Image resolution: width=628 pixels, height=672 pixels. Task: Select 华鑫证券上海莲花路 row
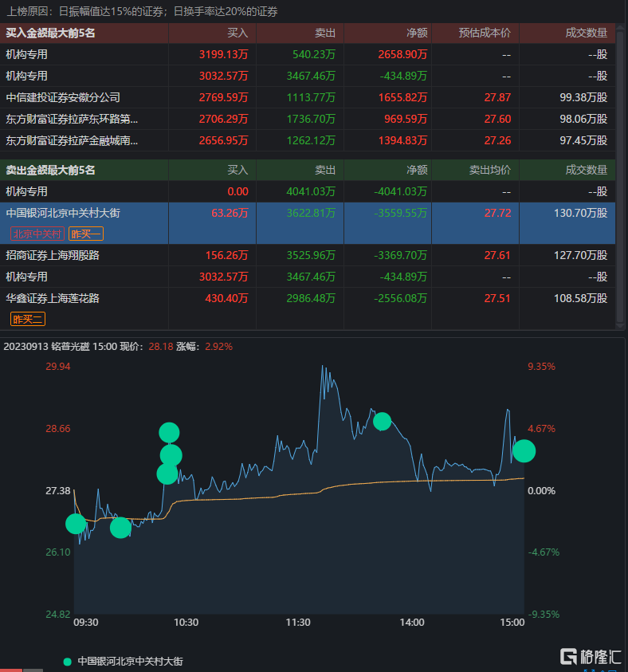308,308
